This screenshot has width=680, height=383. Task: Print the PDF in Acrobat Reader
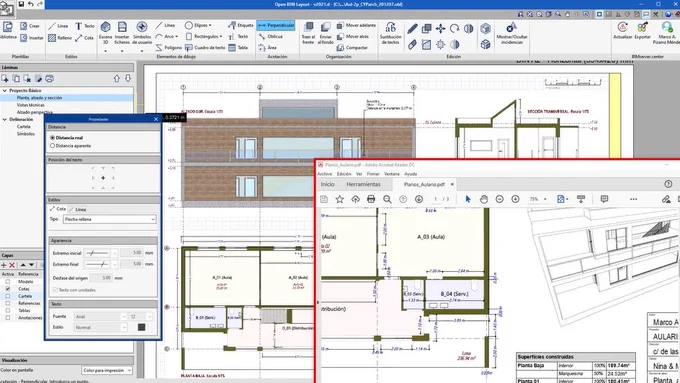pos(371,199)
